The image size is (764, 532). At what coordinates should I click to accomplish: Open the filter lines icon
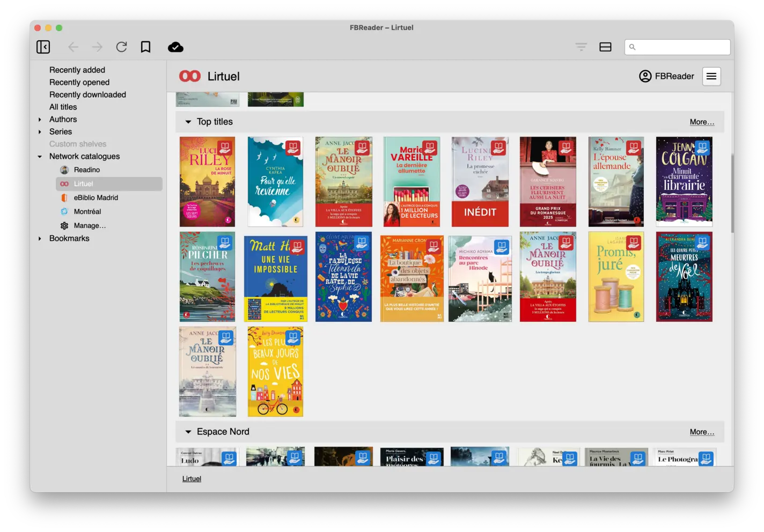click(x=581, y=47)
